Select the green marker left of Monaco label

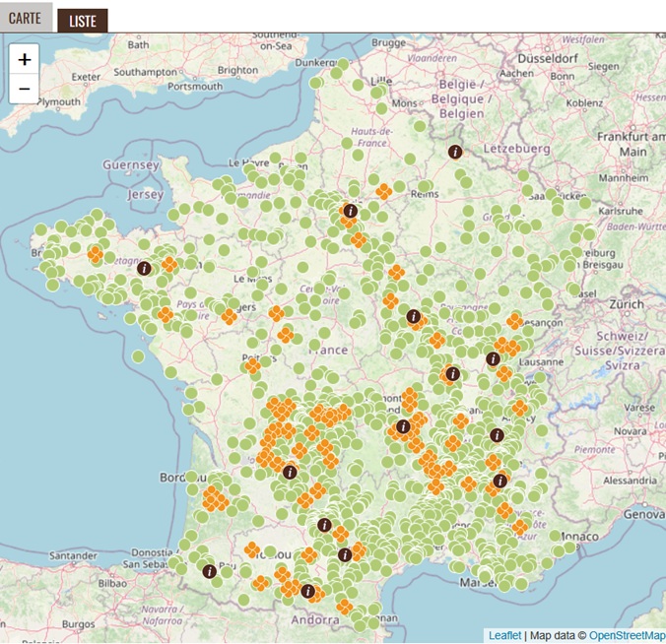pos(555,536)
